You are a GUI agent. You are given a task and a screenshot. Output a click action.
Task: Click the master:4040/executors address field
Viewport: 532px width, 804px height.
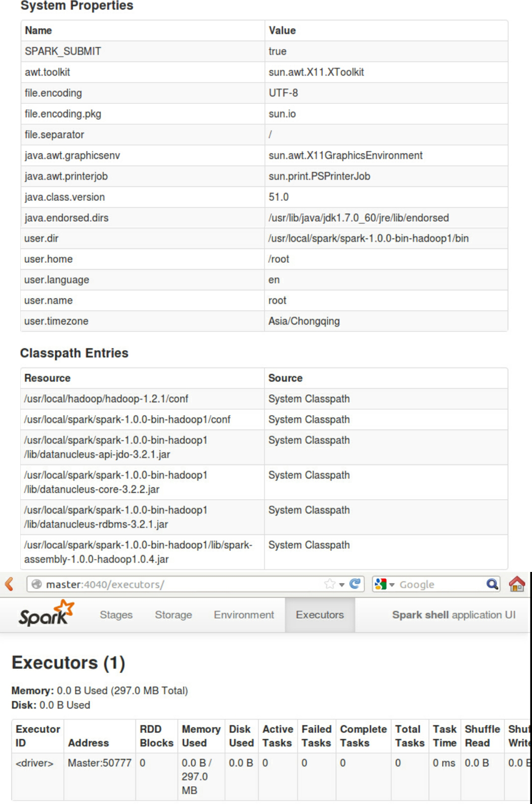[178, 584]
